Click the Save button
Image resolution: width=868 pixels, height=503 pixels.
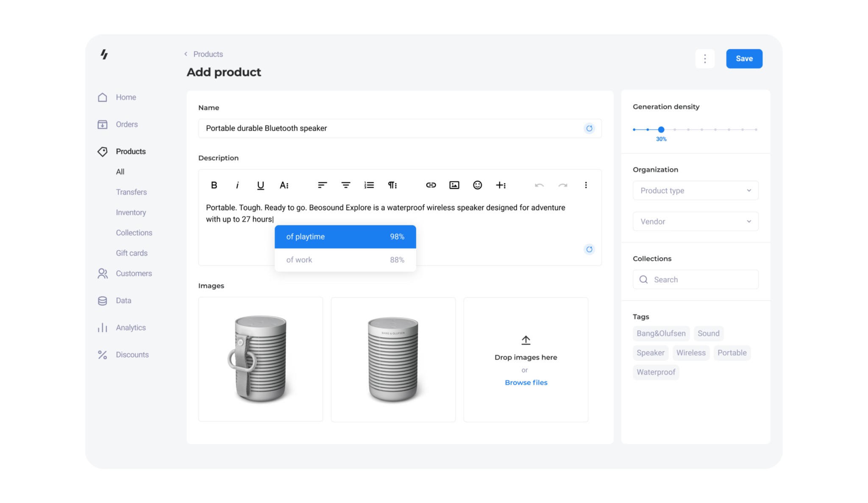tap(744, 59)
